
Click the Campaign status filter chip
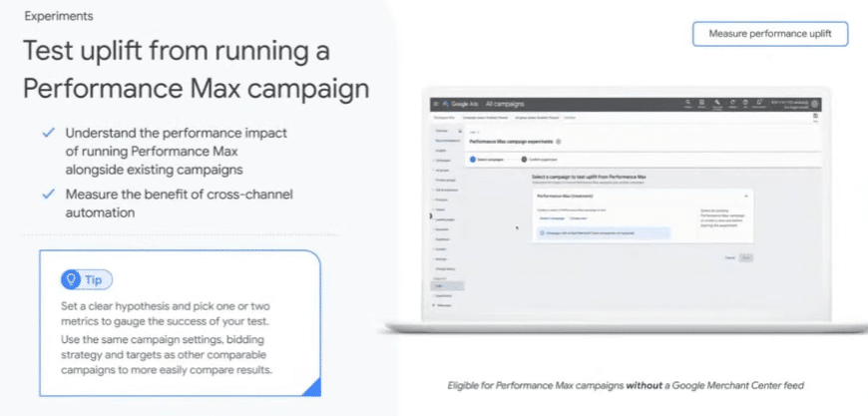486,118
